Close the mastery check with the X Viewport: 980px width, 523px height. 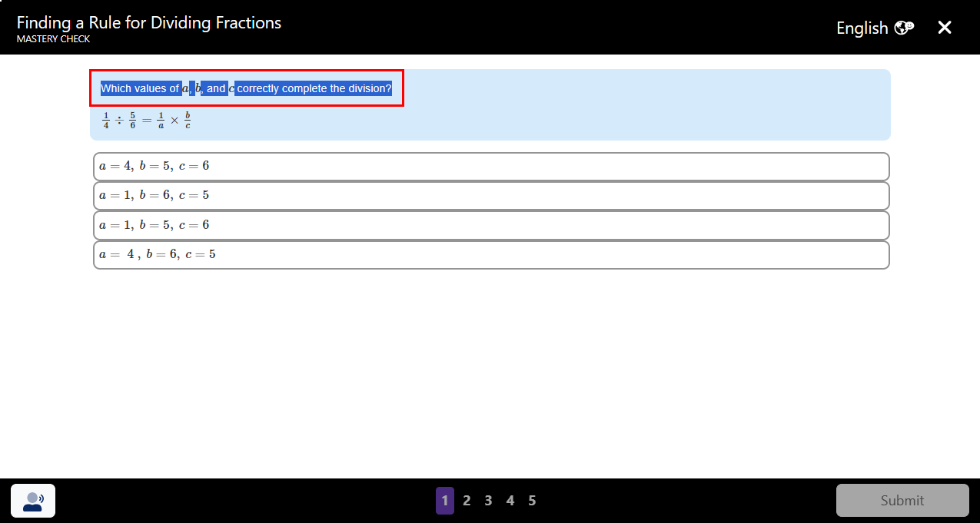945,28
